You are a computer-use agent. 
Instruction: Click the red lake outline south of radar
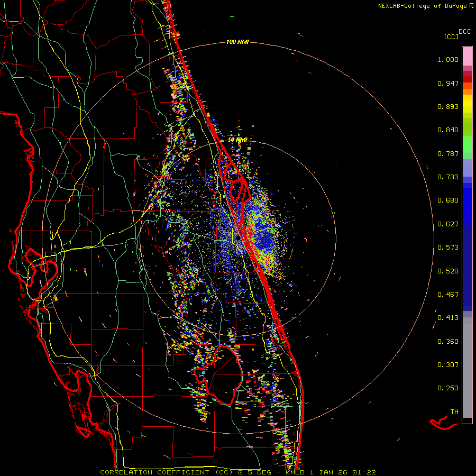219,375
